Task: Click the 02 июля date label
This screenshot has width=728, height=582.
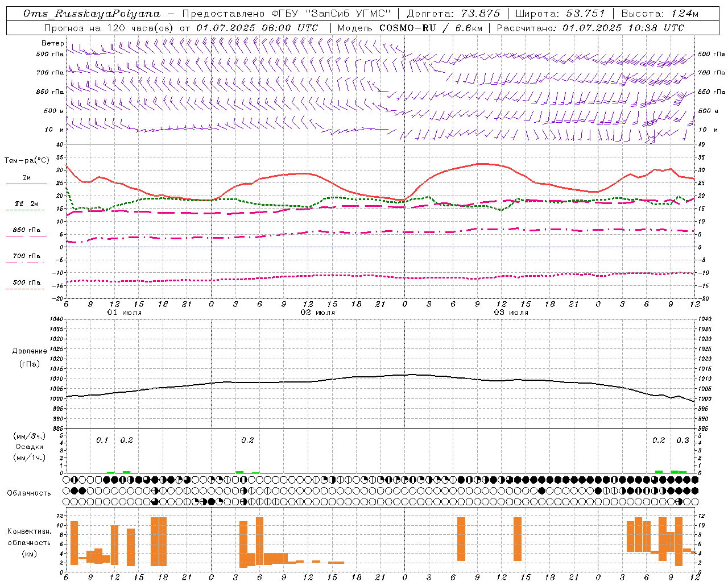Action: [x=318, y=313]
